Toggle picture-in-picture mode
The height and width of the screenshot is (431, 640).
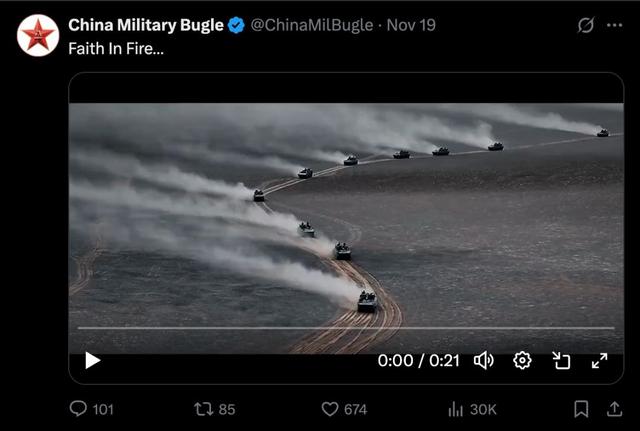tap(561, 361)
